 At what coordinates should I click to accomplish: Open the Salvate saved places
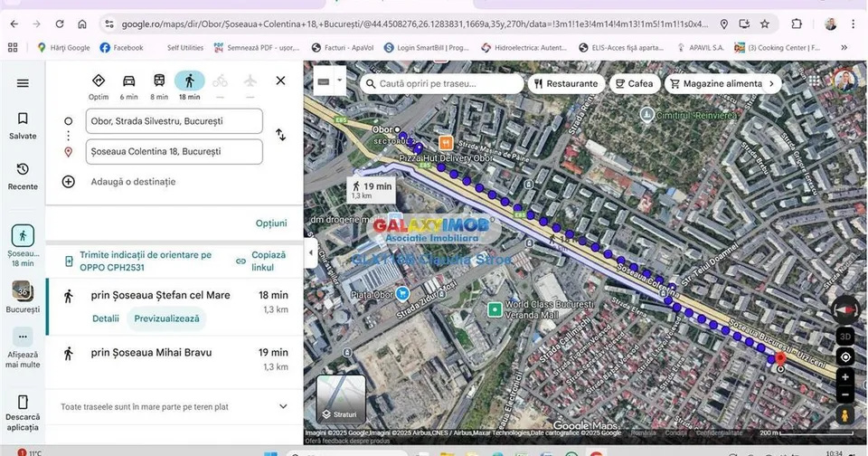[x=23, y=126]
